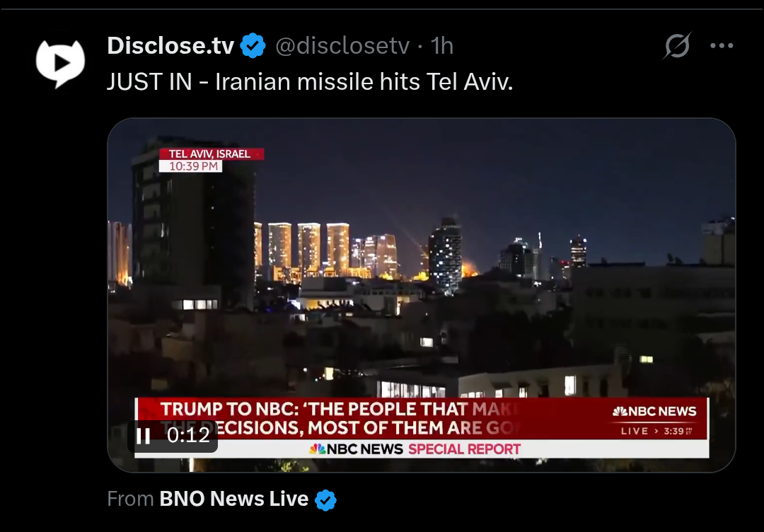Click the verified badge beside BNO News Live
The width and height of the screenshot is (764, 532).
325,500
